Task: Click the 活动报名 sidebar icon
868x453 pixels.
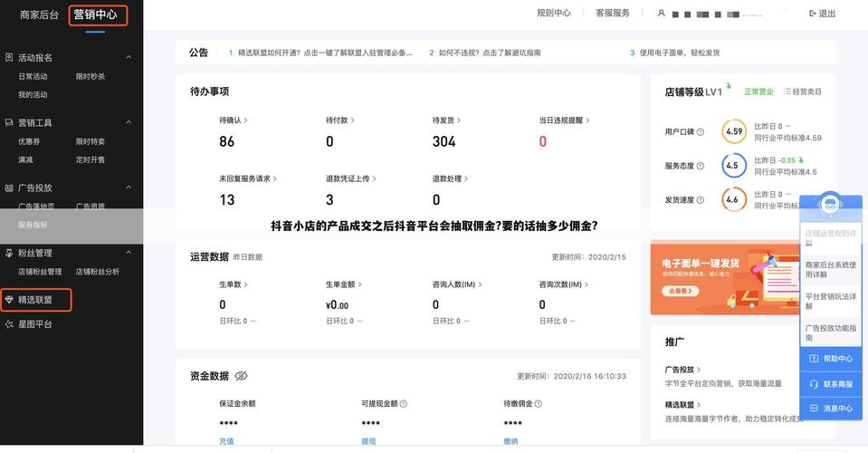Action: 9,57
